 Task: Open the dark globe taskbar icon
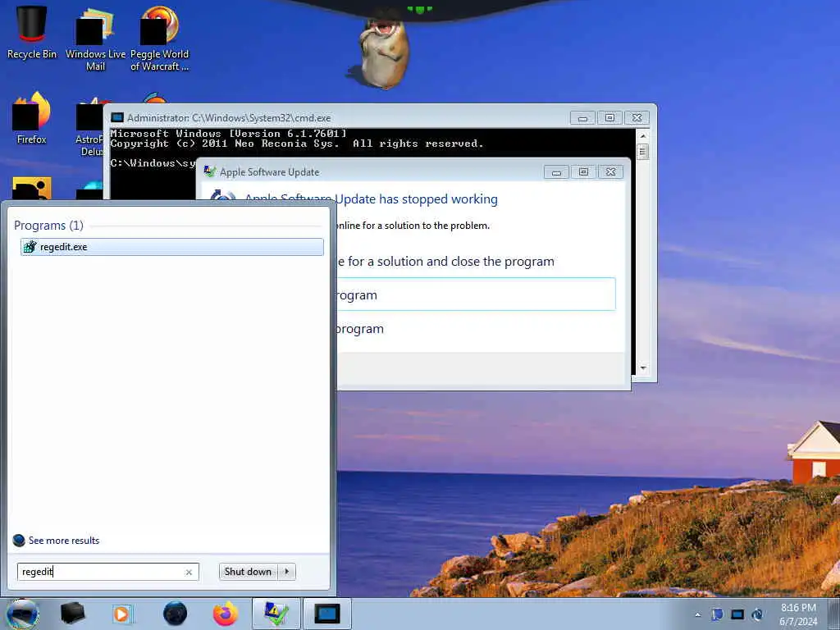(x=175, y=614)
